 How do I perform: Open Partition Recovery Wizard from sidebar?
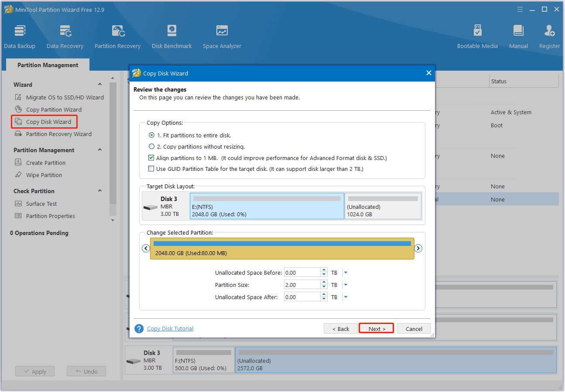pyautogui.click(x=59, y=134)
